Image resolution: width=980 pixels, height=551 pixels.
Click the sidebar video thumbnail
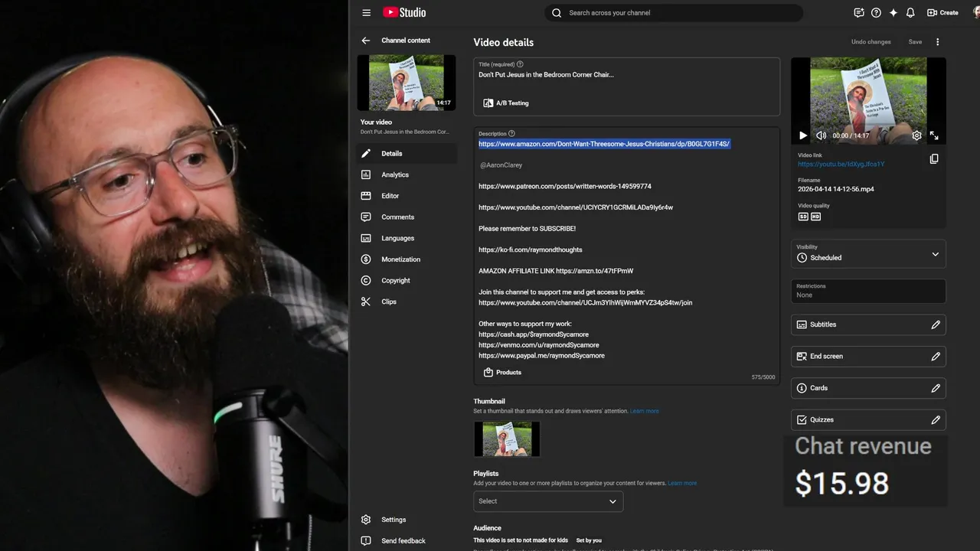pos(407,83)
